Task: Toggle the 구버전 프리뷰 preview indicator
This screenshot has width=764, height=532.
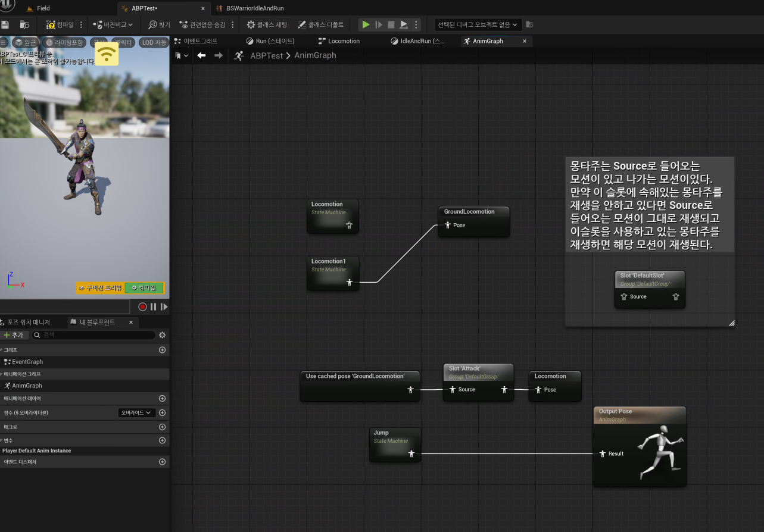Action: point(100,288)
